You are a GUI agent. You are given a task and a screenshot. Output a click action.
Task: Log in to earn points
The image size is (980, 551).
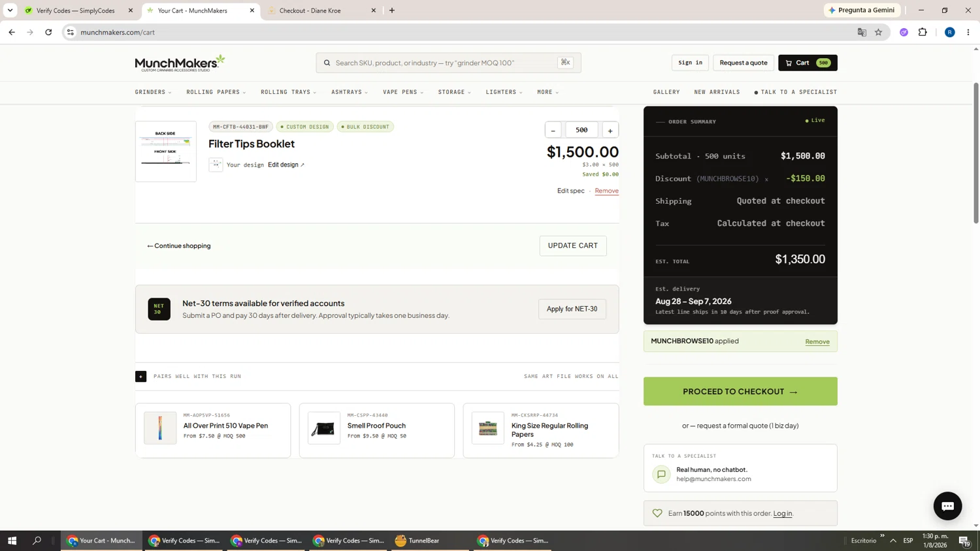click(x=783, y=513)
